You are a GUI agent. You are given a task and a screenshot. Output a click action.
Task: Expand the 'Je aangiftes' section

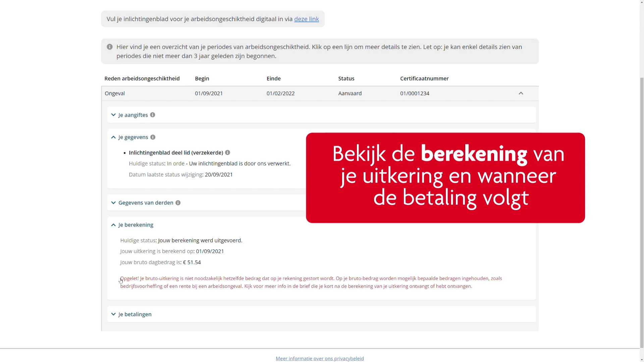(x=133, y=115)
